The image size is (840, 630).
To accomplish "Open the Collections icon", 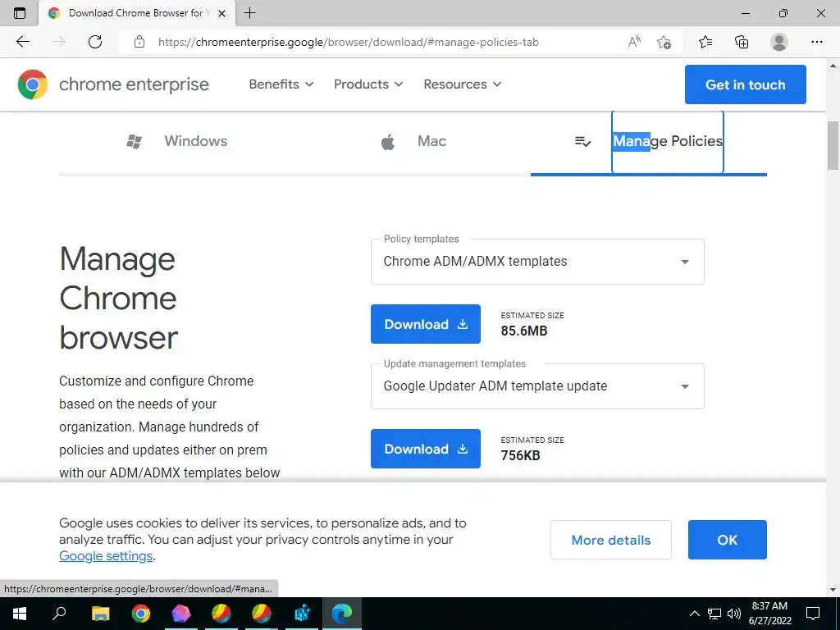I will coord(742,42).
